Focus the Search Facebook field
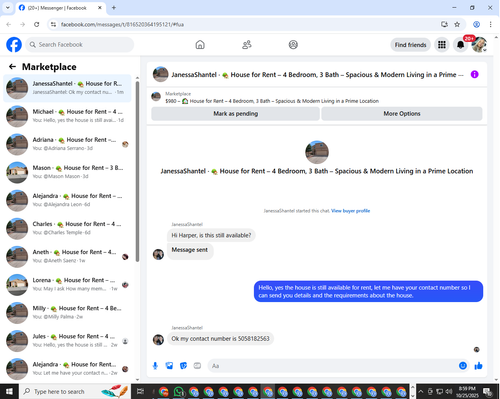The width and height of the screenshot is (500, 399). point(80,45)
